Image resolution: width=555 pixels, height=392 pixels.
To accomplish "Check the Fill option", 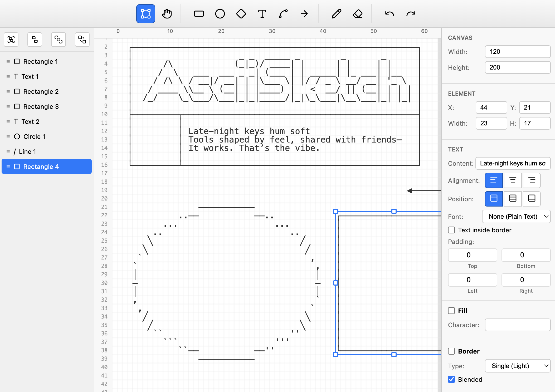I will [x=451, y=311].
